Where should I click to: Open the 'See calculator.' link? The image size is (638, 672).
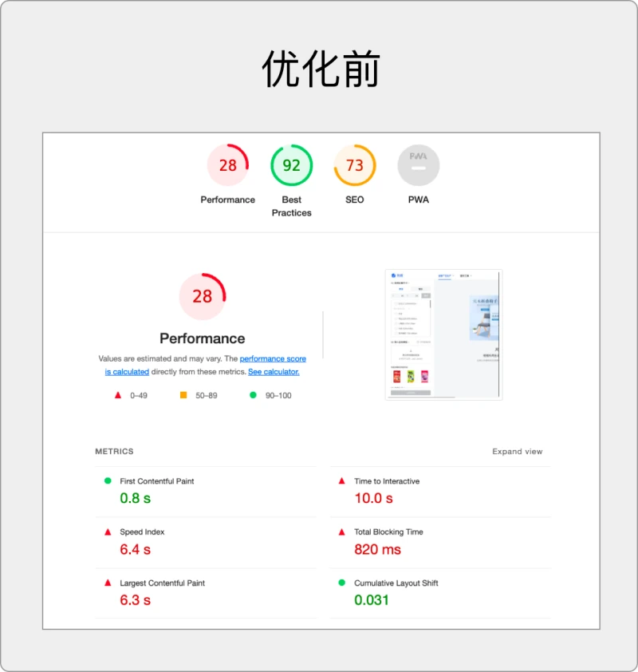(x=274, y=372)
